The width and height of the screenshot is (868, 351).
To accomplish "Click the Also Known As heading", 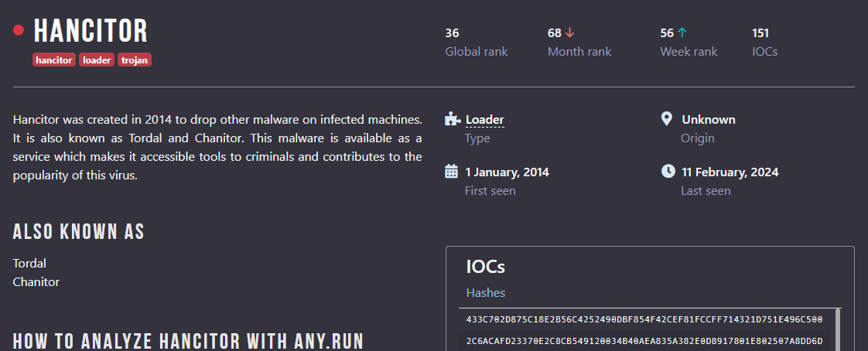I will (x=79, y=232).
